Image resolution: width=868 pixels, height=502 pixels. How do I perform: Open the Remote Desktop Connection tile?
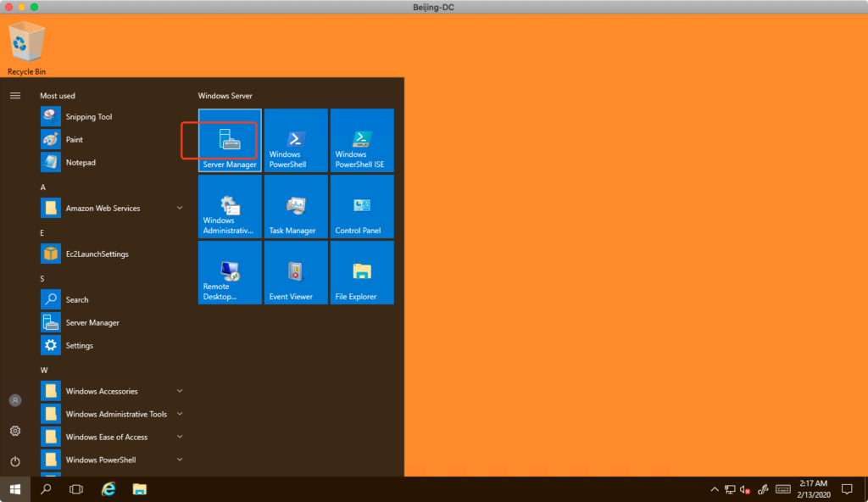(x=230, y=273)
